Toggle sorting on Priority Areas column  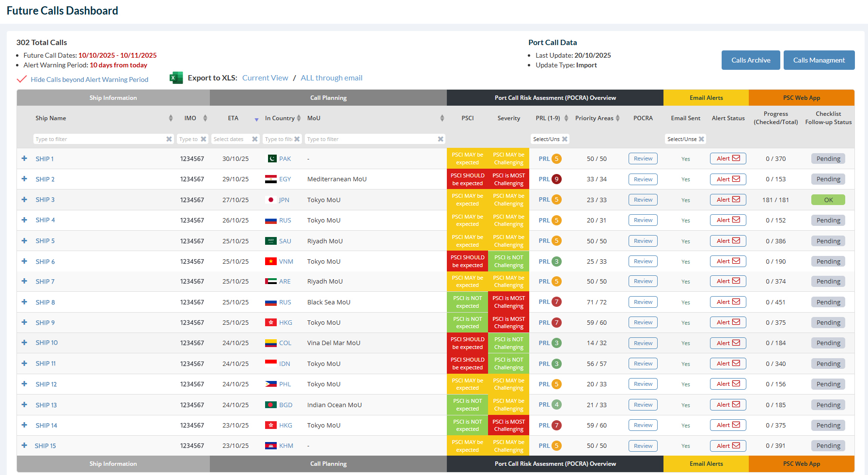pyautogui.click(x=617, y=118)
